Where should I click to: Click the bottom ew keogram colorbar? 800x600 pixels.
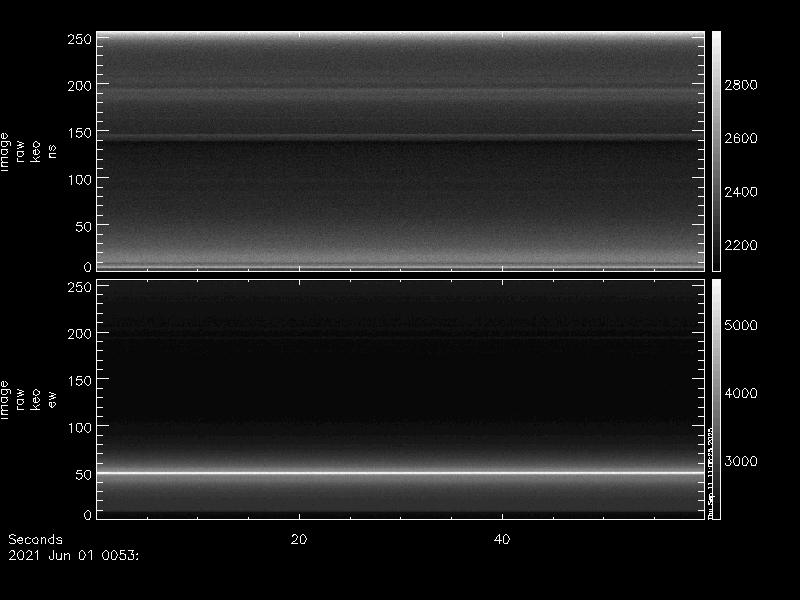point(715,398)
